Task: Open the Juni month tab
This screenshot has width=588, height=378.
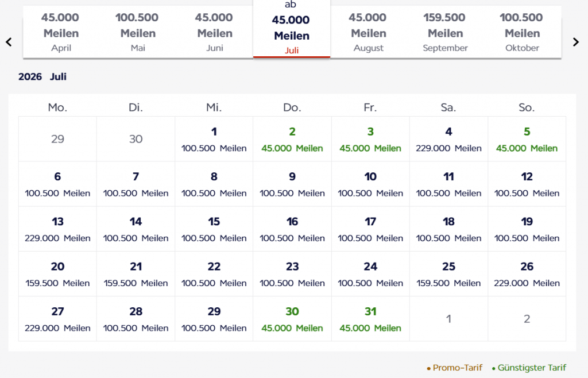Action: click(215, 33)
